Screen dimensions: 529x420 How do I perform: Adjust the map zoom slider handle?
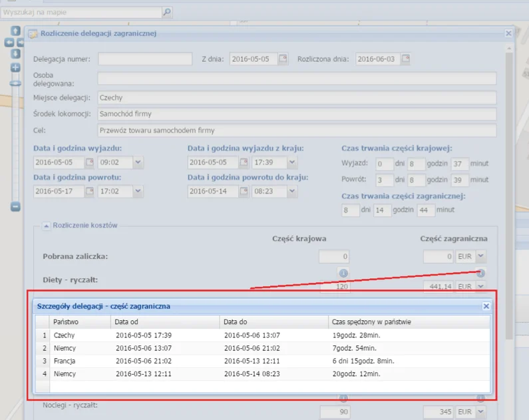[x=15, y=83]
